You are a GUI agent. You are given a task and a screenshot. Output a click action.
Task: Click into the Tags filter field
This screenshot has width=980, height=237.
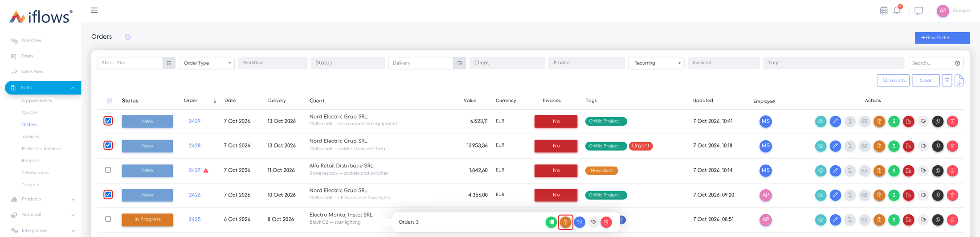coord(833,63)
